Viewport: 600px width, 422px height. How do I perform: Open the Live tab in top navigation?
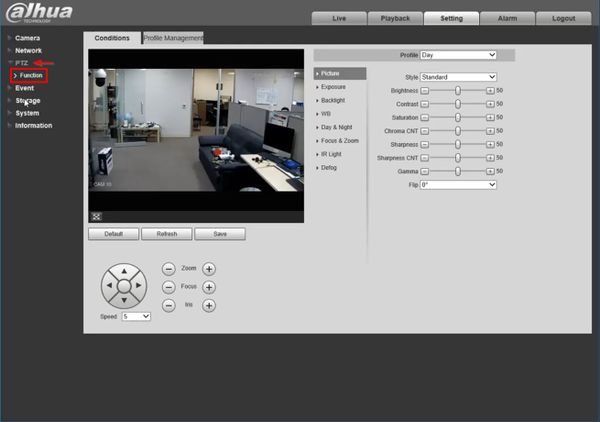pyautogui.click(x=339, y=18)
